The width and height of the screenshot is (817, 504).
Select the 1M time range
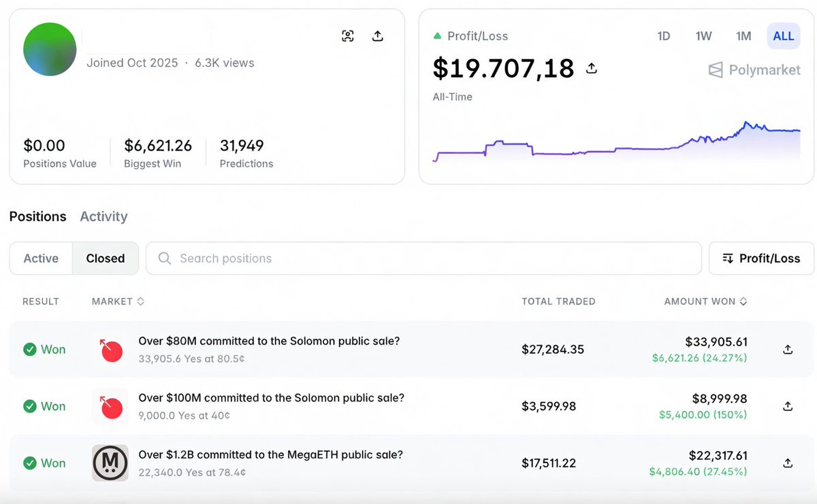pos(743,36)
